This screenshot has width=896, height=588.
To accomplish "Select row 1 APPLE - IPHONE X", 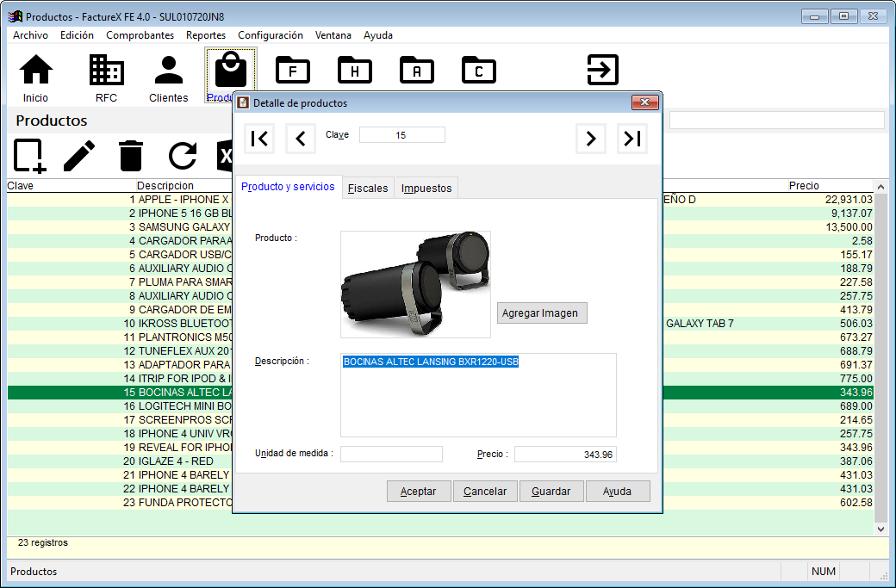I will (x=440, y=199).
